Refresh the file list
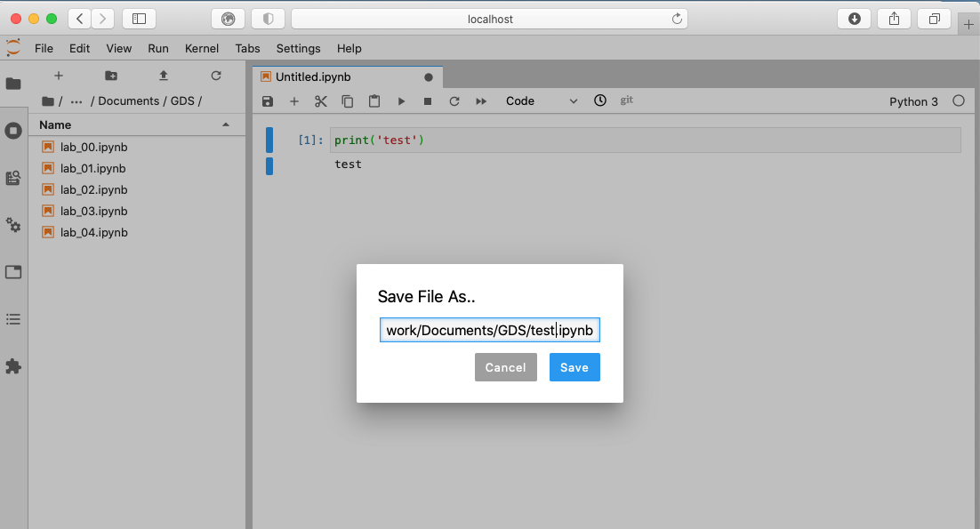Image resolution: width=980 pixels, height=529 pixels. [x=216, y=76]
